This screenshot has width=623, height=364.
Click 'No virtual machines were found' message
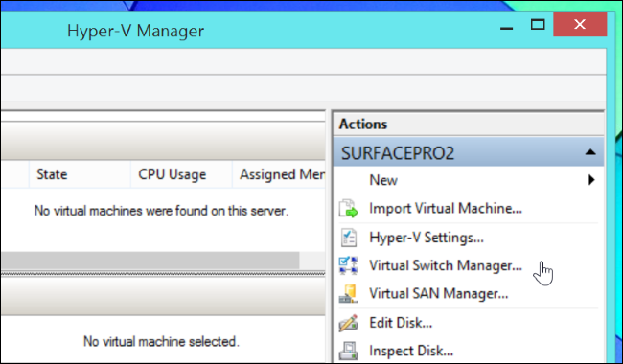click(x=161, y=211)
